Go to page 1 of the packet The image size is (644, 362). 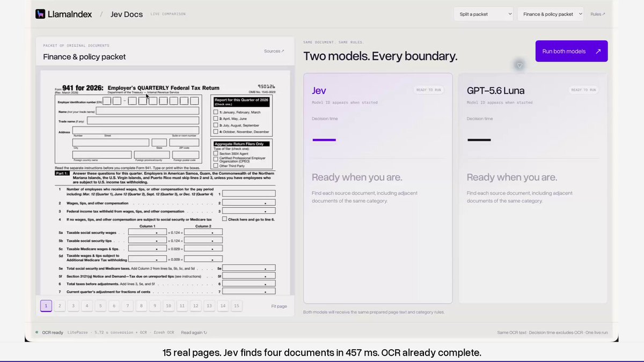[x=46, y=306]
